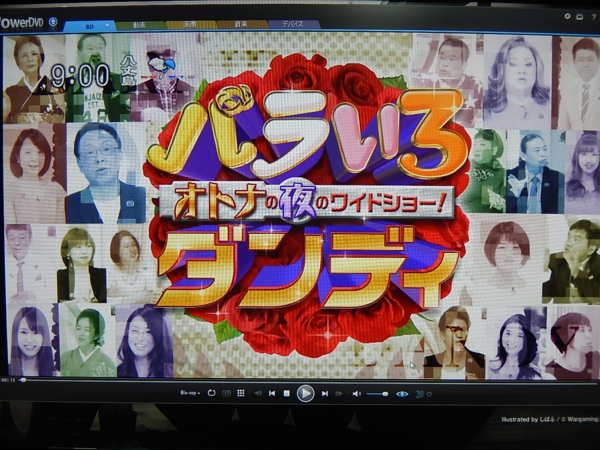
Task: Stop playback with the stop button
Action: pyautogui.click(x=287, y=393)
